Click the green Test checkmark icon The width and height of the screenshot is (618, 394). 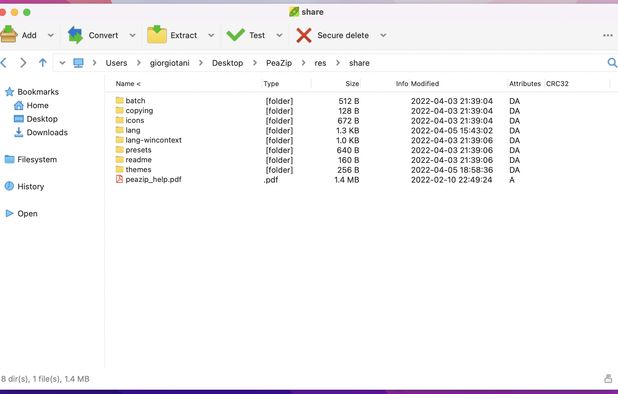tap(235, 35)
